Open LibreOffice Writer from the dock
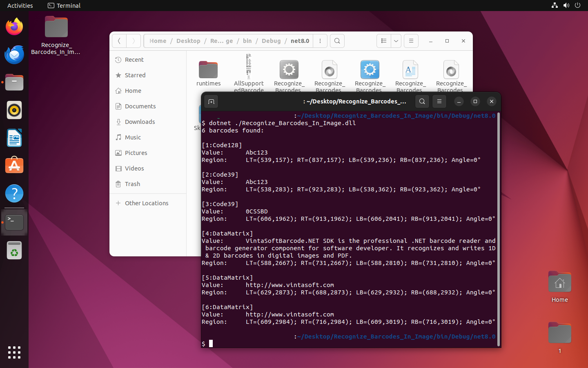This screenshot has width=588, height=368. (14, 138)
